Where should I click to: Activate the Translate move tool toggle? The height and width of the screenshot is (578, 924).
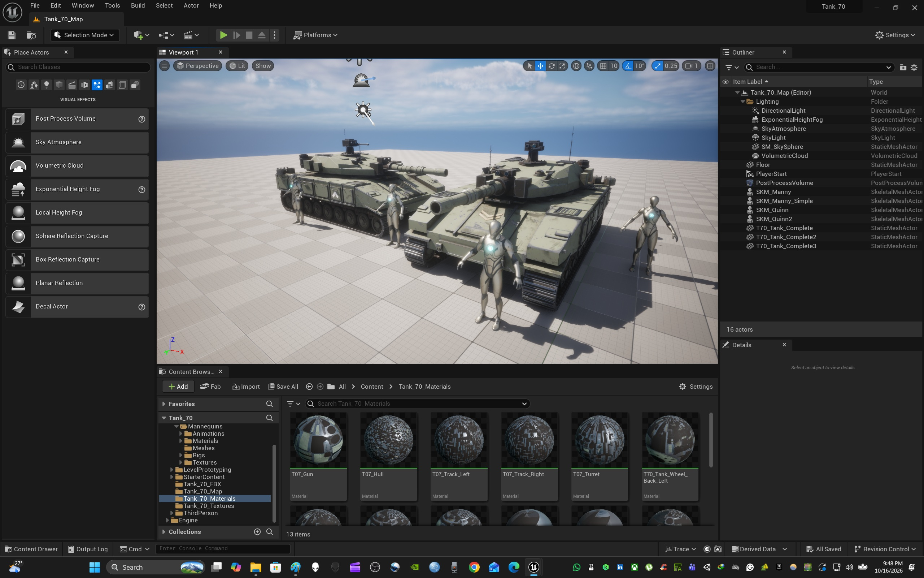[x=540, y=66]
